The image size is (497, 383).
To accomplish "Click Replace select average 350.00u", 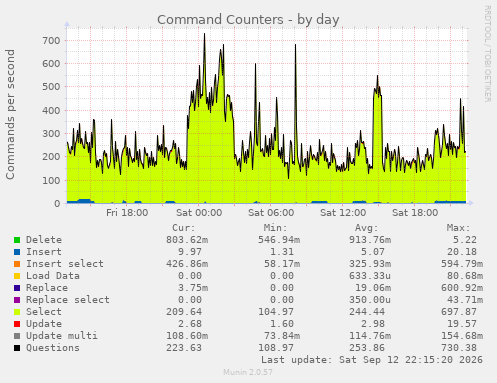I will point(370,300).
